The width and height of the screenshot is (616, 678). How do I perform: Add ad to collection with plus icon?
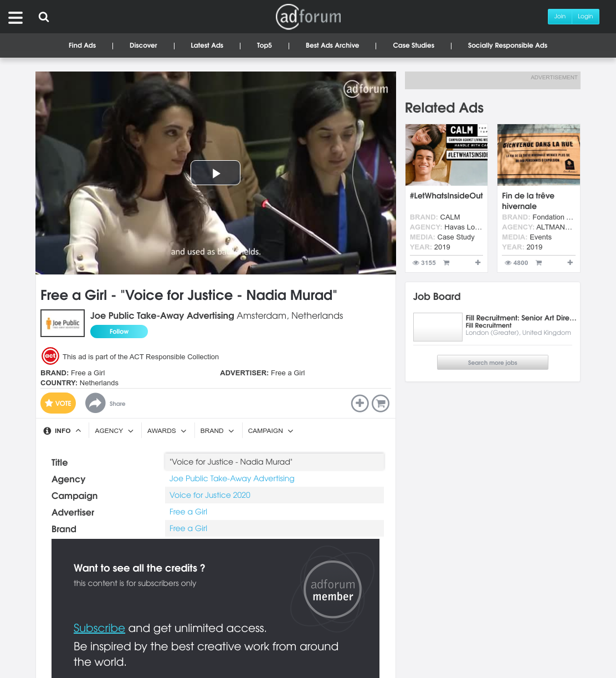(360, 403)
